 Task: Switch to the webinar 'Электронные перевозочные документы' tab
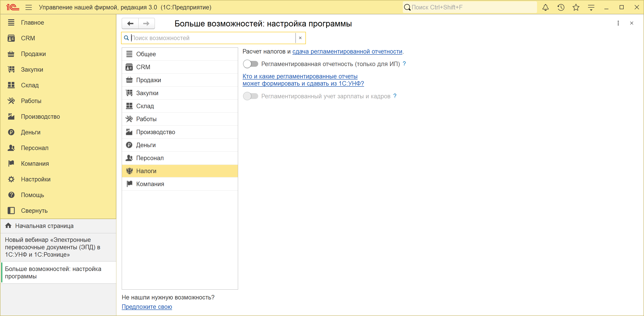(x=58, y=247)
